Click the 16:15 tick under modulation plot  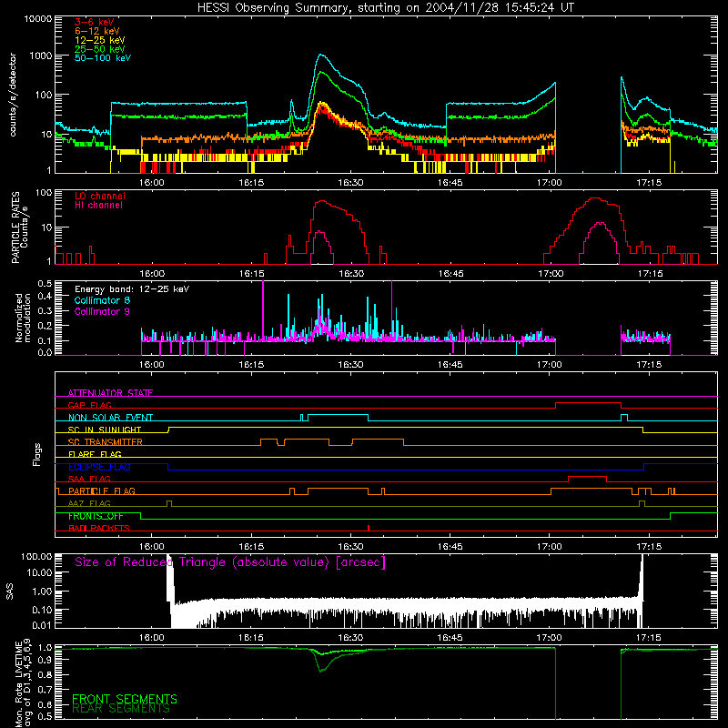pyautogui.click(x=251, y=365)
